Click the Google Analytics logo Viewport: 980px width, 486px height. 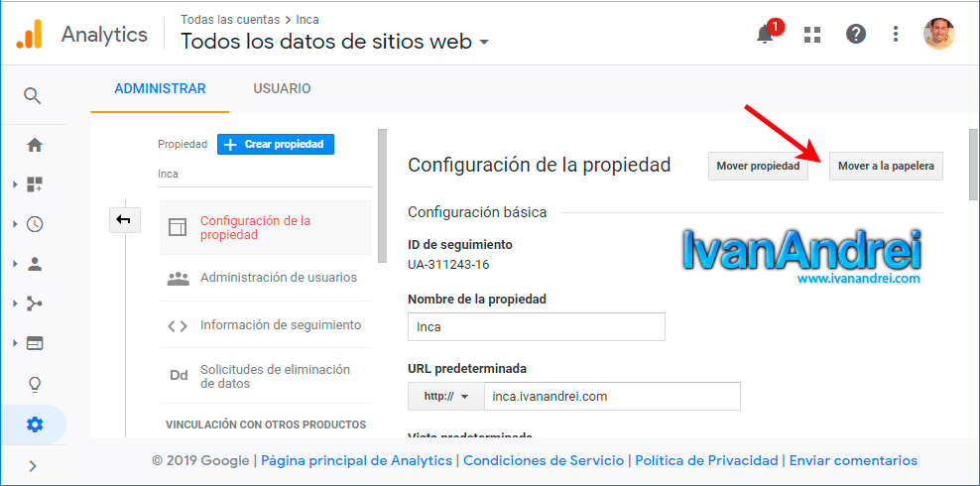[29, 34]
